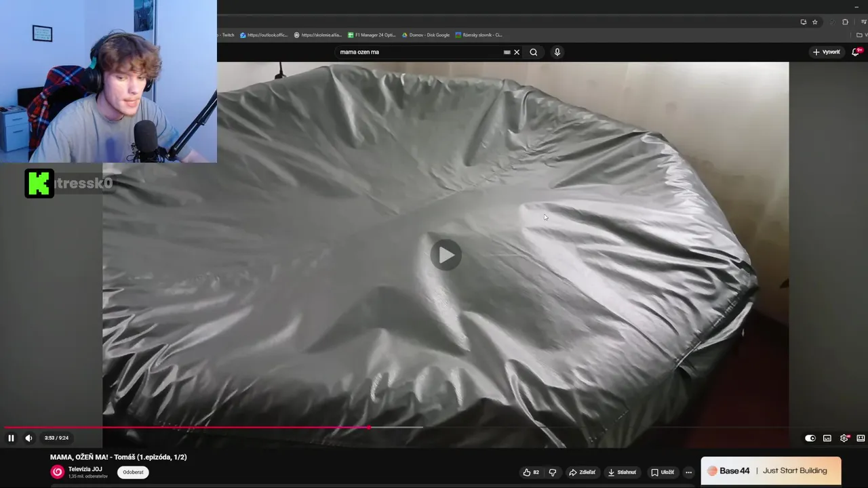This screenshot has width=868, height=488.
Task: Switch to theater mode with the player icon
Action: pos(861,438)
